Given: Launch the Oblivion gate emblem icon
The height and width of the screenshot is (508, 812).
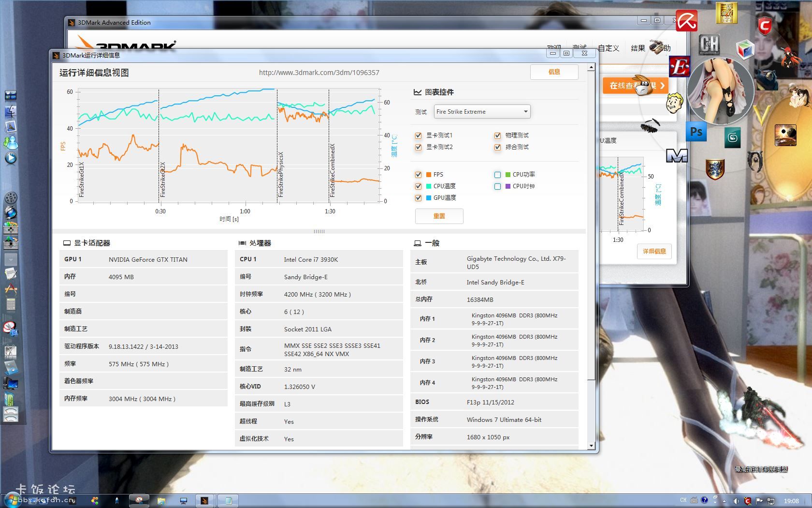Looking at the screenshot, I should pos(755,161).
